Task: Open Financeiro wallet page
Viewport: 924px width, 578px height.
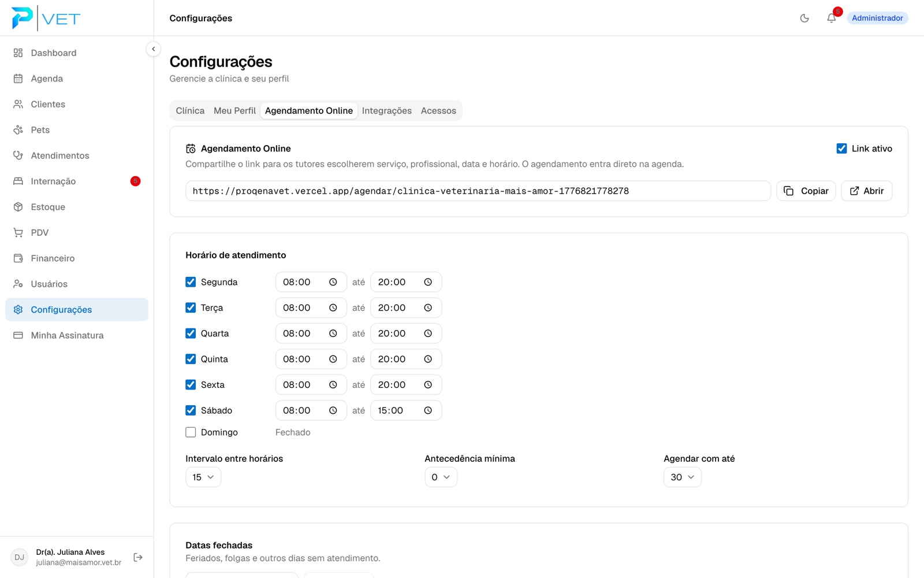Action: 77,258
